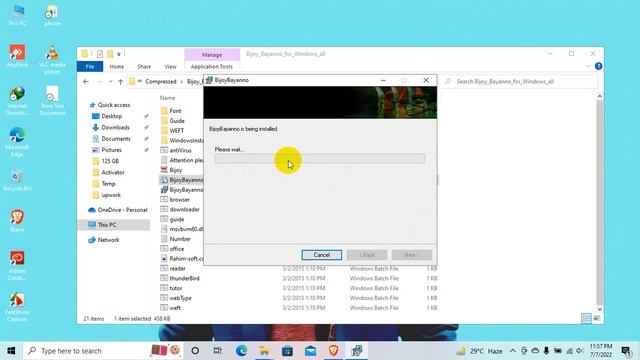Viewport: 640px width, 360px height.
Task: Open Mail app from taskbar
Action: tap(310, 351)
